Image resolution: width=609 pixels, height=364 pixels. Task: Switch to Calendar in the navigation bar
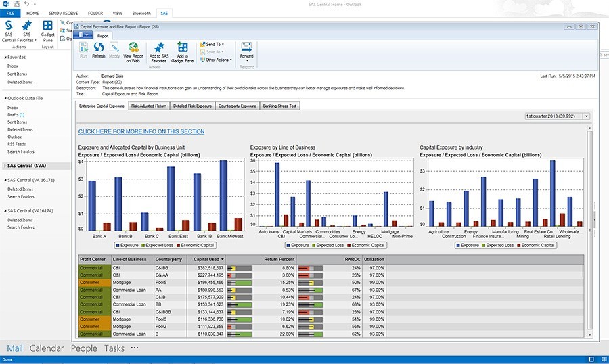(x=47, y=348)
